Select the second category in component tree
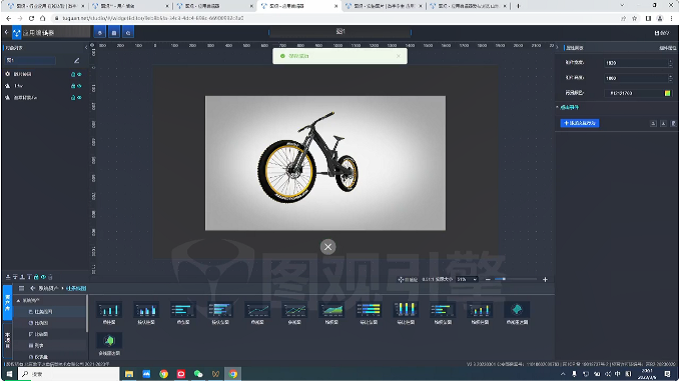680x381 pixels. pos(38,323)
